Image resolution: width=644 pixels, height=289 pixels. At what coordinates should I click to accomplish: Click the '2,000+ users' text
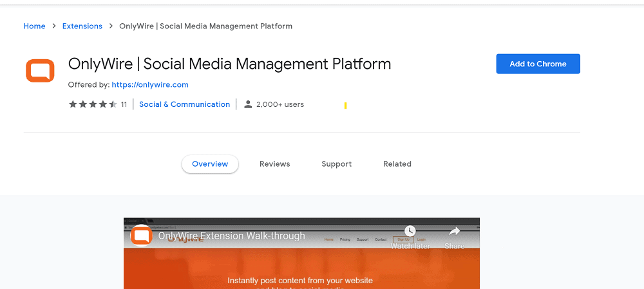[x=280, y=104]
